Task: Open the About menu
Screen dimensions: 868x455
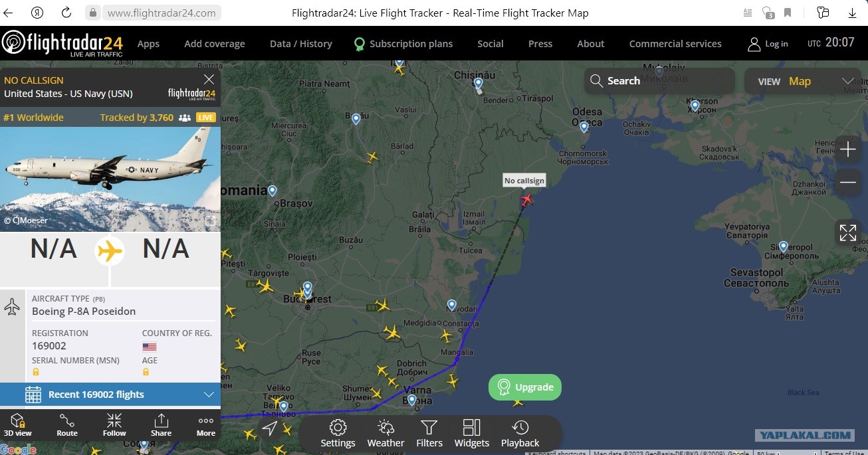Action: [x=591, y=44]
